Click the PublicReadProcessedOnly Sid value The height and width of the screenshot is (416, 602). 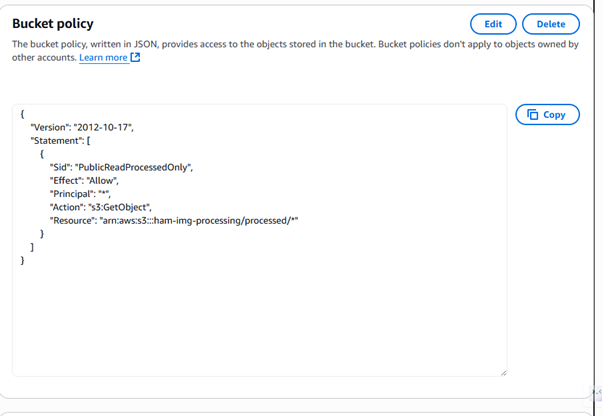pyautogui.click(x=134, y=167)
